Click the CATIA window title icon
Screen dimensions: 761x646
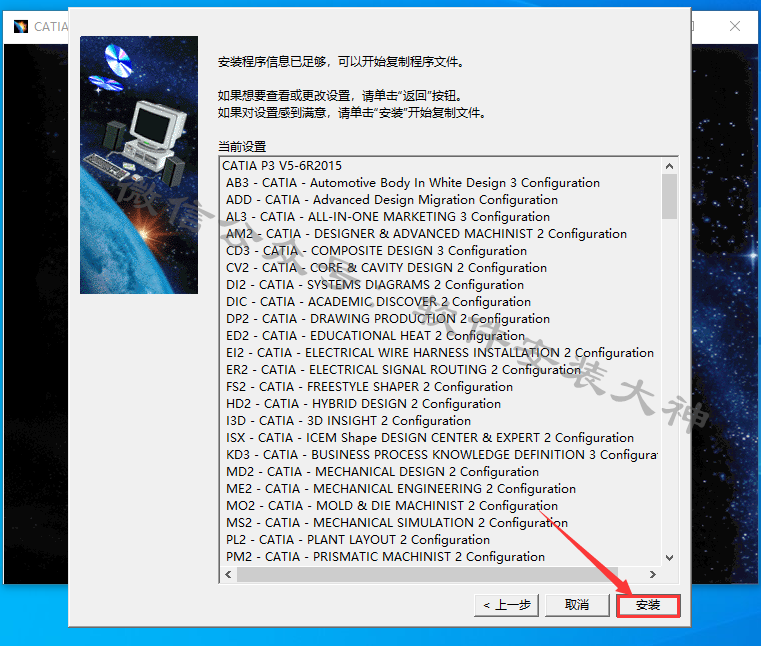(21, 26)
